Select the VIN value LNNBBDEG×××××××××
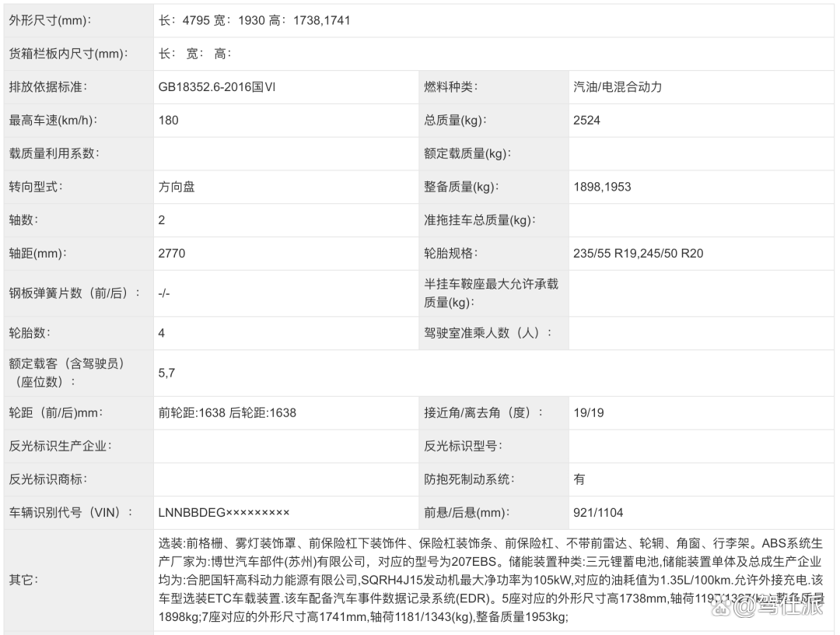Screen dimensions: 840x635 click(224, 512)
